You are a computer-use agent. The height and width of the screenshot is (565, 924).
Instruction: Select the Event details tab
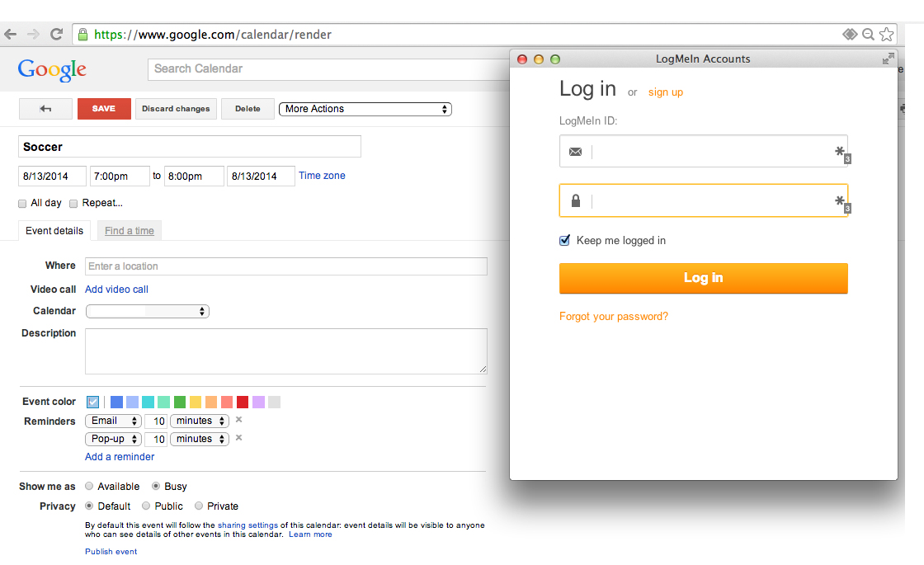[54, 231]
